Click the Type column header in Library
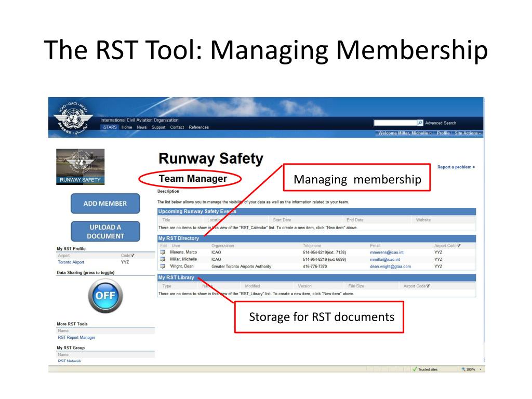The image size is (532, 399). pyautogui.click(x=167, y=286)
